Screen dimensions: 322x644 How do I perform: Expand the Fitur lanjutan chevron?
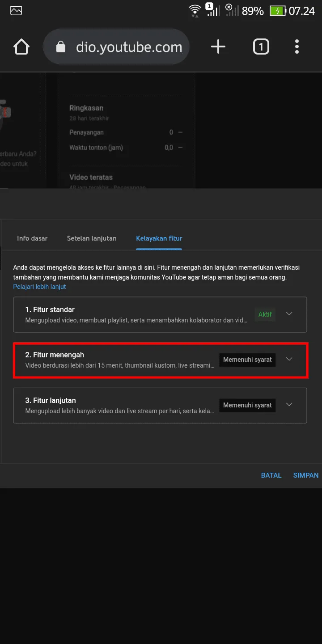point(289,405)
